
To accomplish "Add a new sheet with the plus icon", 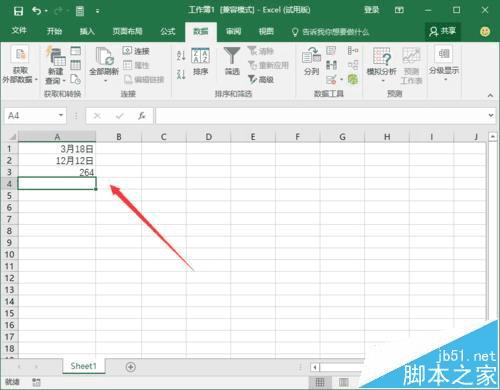I will tap(131, 367).
